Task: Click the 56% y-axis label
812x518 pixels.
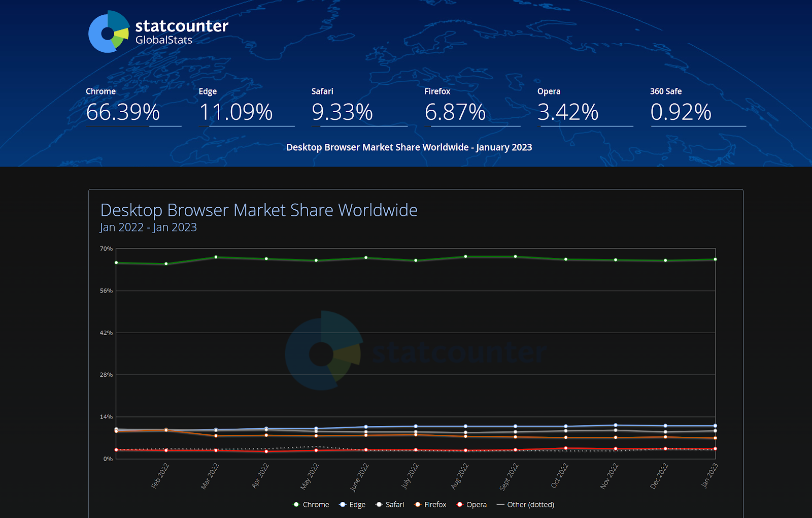Action: [x=106, y=291]
